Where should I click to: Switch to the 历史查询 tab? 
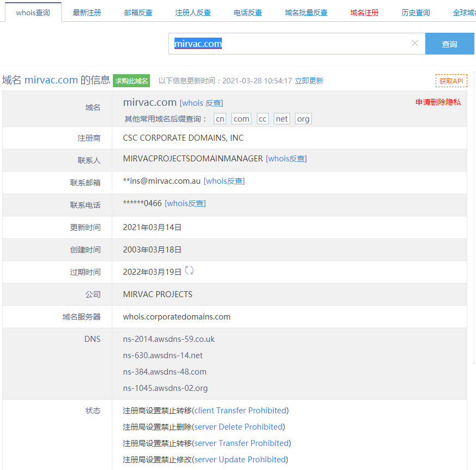415,13
